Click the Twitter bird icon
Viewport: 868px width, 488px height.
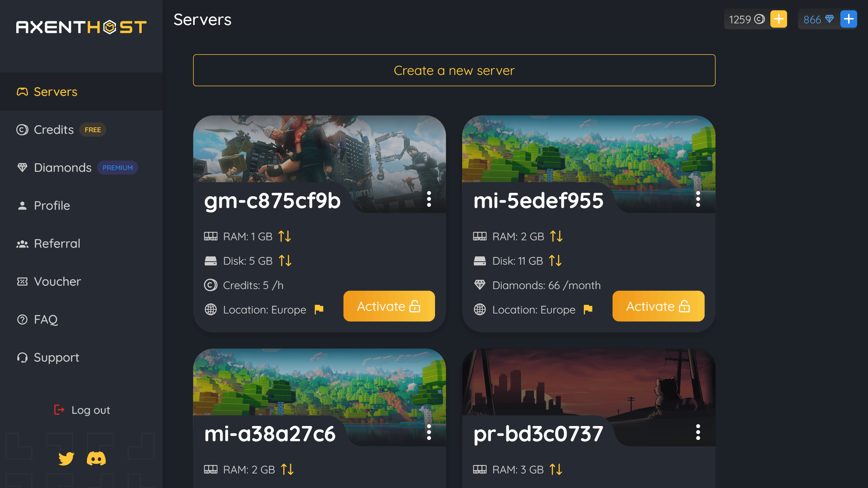point(67,459)
